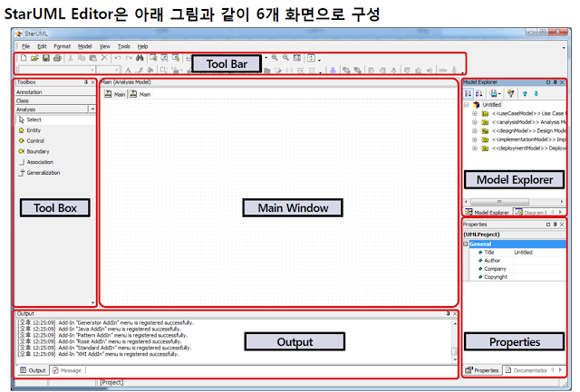The width and height of the screenshot is (580, 392).
Task: Click the Copy icon in the toolbar
Action: [82, 58]
